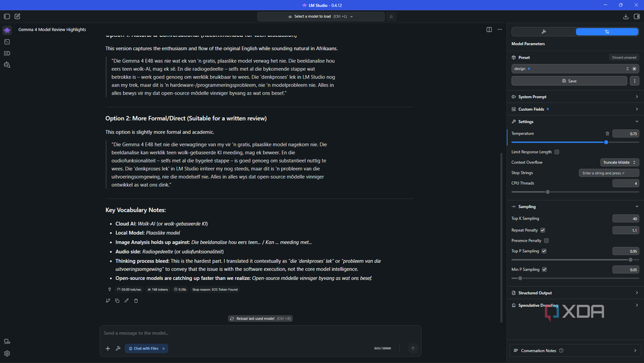644x363 pixels.
Task: Open Context Overflow Truncate Middle dropdown
Action: click(x=620, y=162)
